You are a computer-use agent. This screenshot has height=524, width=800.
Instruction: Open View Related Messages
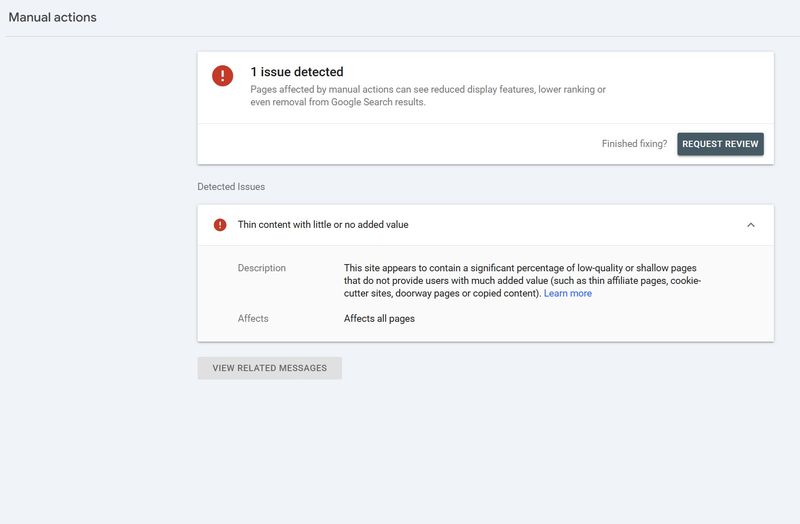click(269, 368)
